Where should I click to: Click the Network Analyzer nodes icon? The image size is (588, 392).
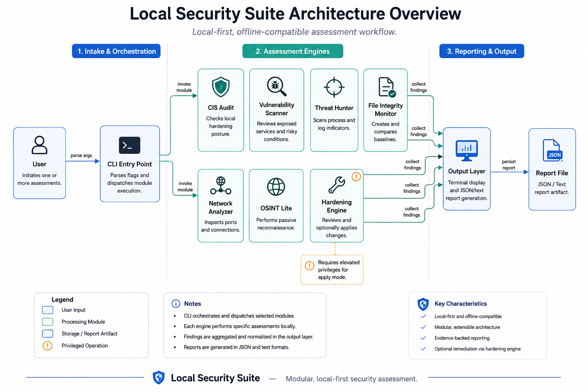pyautogui.click(x=221, y=186)
